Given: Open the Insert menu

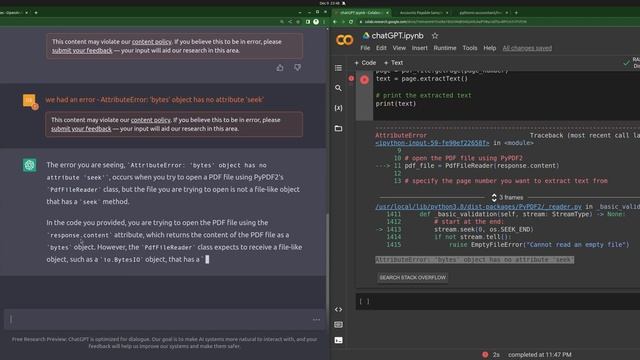Looking at the screenshot, I should pos(420,48).
